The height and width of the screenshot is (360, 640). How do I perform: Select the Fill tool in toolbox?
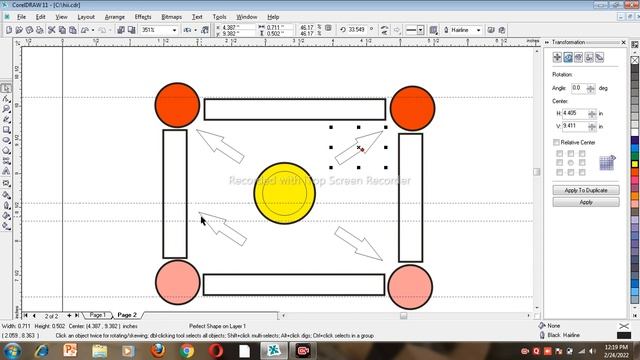[x=6, y=216]
